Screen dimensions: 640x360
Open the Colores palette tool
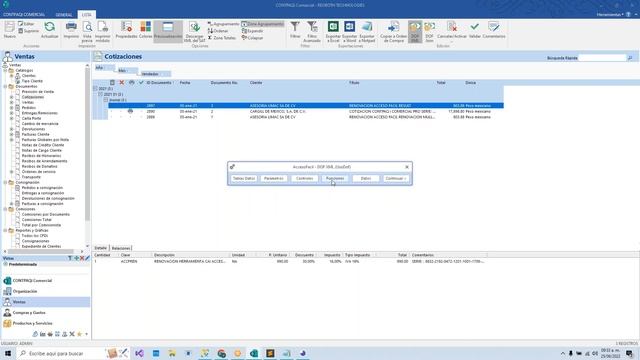[145, 30]
